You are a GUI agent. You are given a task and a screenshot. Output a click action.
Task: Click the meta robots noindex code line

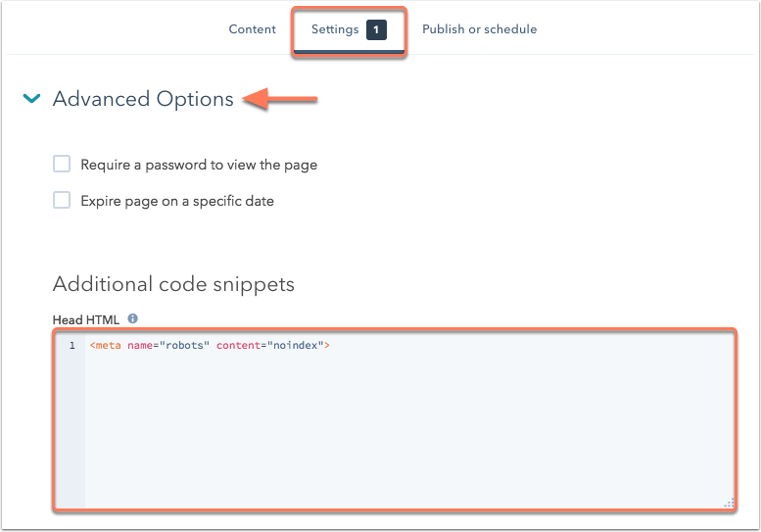[x=210, y=345]
